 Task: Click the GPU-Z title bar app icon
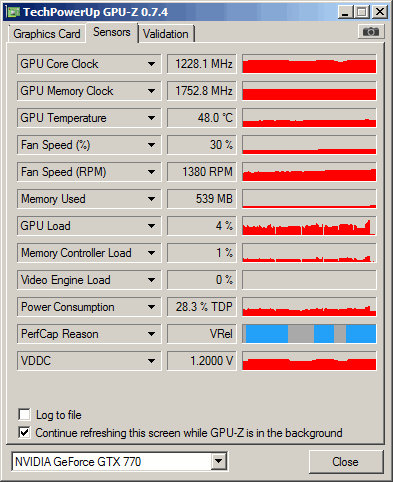coord(13,12)
